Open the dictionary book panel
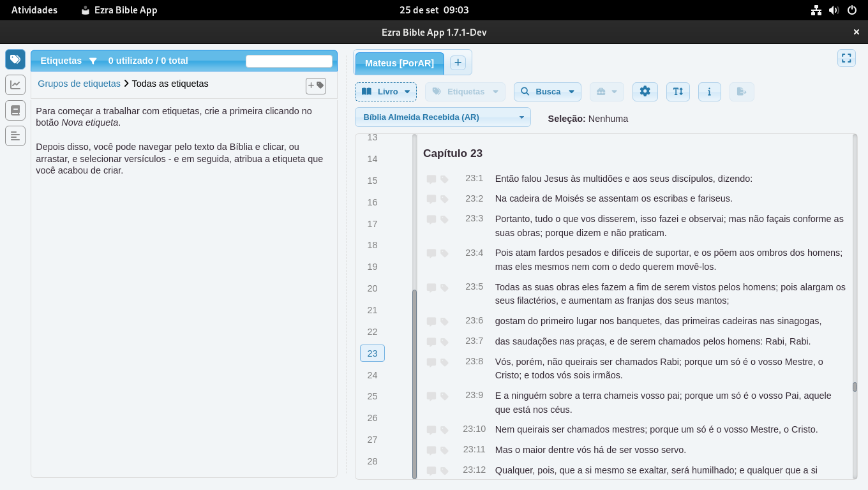This screenshot has width=868, height=490. pos(15,110)
